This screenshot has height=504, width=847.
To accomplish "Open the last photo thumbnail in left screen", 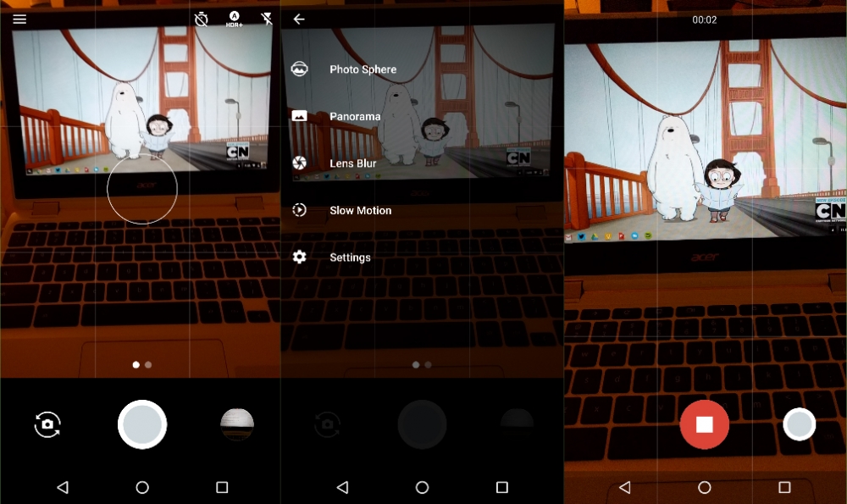I will pyautogui.click(x=237, y=424).
